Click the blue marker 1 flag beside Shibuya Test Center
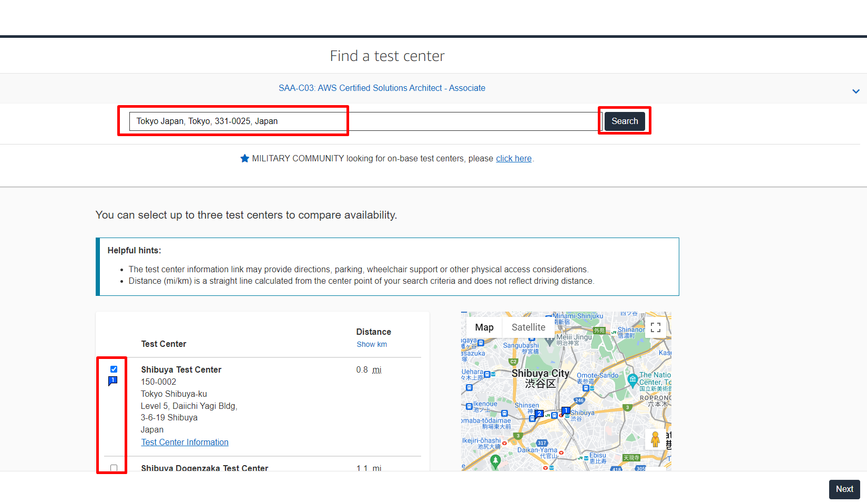The height and width of the screenshot is (504, 867). [113, 381]
